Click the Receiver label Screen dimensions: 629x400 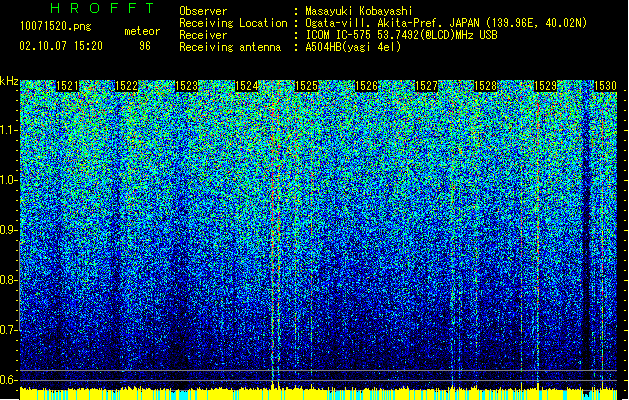click(203, 35)
